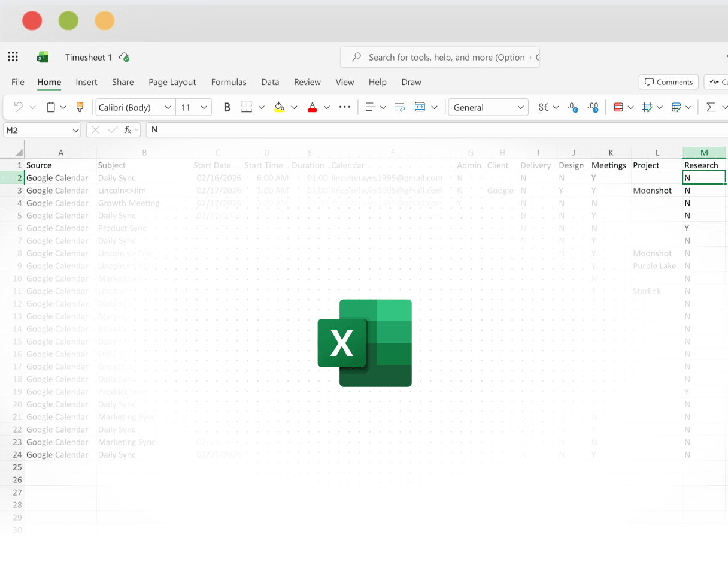Toggle bold formatting on cell M2
This screenshot has width=728, height=568.
[x=226, y=107]
